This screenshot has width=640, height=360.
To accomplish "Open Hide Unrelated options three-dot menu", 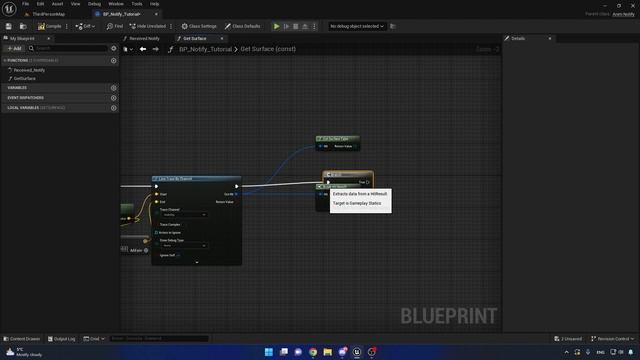I will click(x=171, y=26).
